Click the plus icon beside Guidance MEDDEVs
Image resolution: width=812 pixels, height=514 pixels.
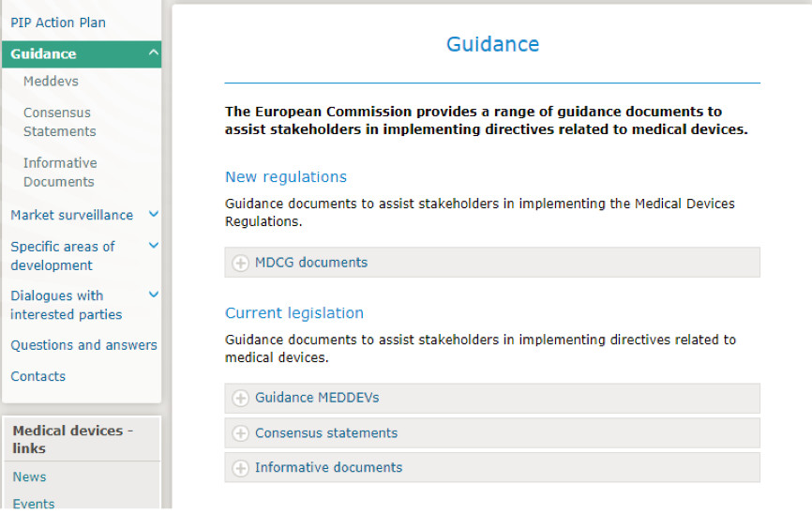(240, 399)
